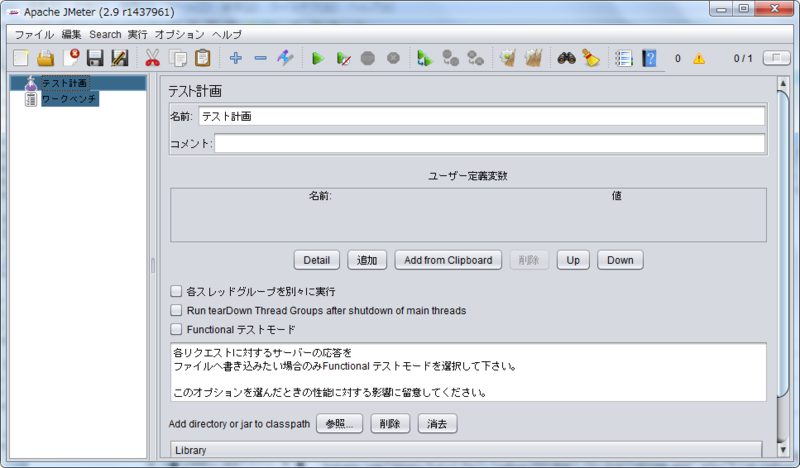Click the yellow warning triangle indicator
Screen dimensions: 800x468
click(699, 59)
